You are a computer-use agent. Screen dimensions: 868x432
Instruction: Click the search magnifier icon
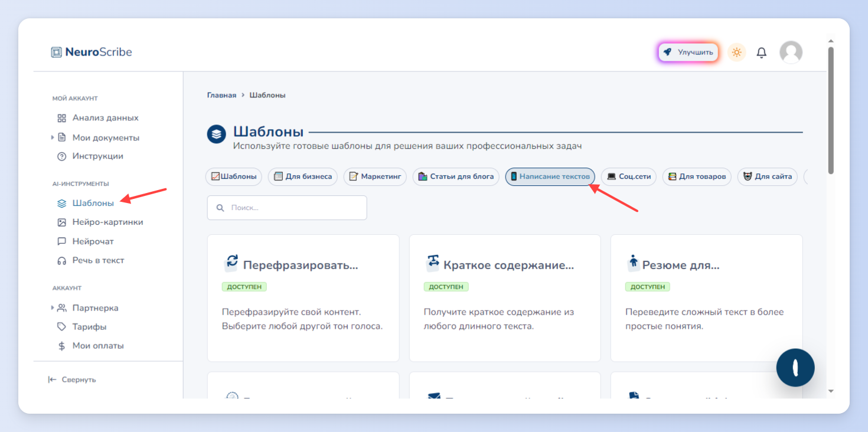coord(220,208)
